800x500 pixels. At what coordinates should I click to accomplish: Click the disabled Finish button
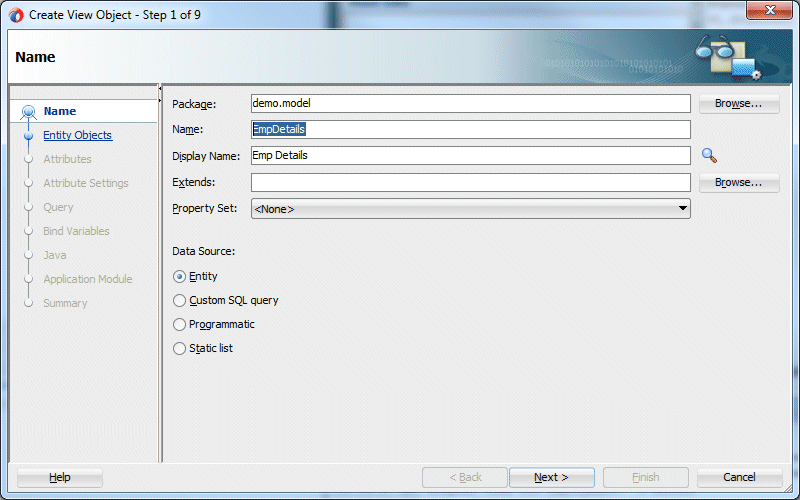pos(646,478)
